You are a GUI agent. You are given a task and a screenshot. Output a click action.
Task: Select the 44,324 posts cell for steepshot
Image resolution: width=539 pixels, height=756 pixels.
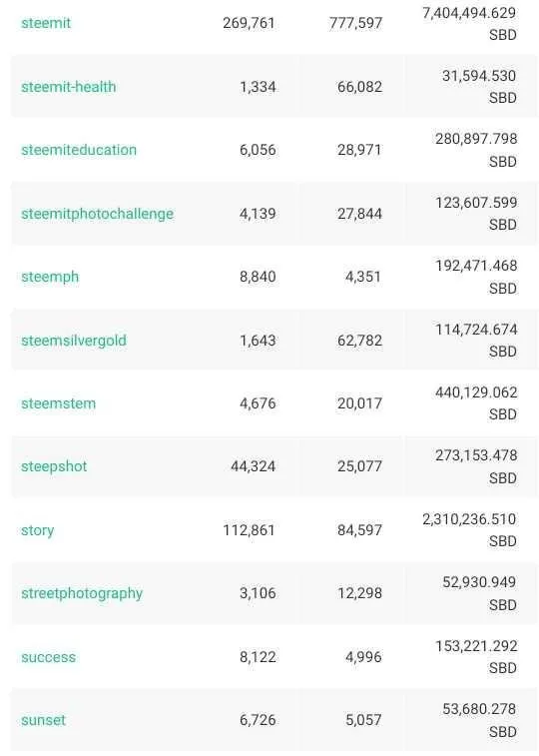tap(254, 466)
